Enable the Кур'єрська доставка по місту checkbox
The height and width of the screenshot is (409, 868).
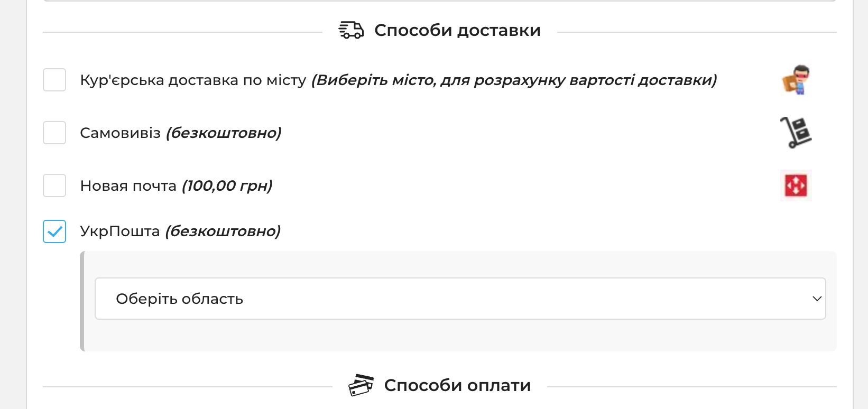point(54,80)
